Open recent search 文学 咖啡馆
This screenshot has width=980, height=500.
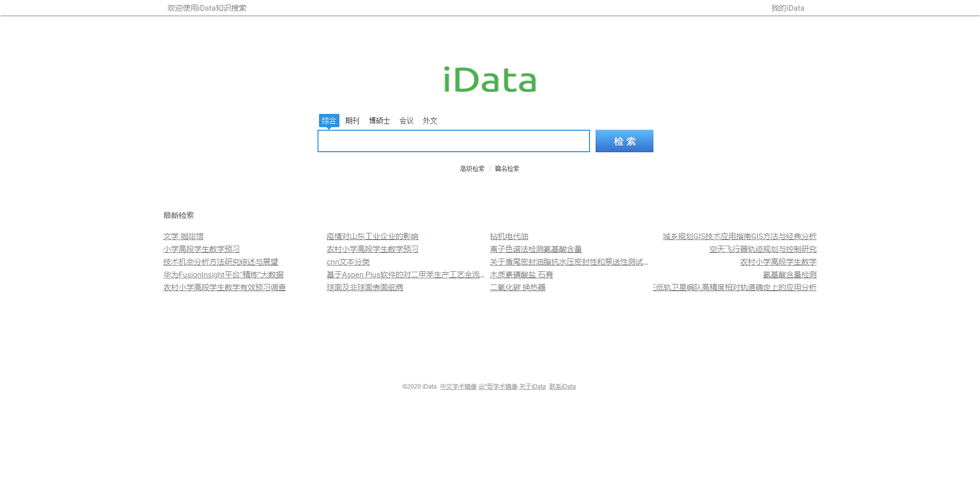(183, 236)
